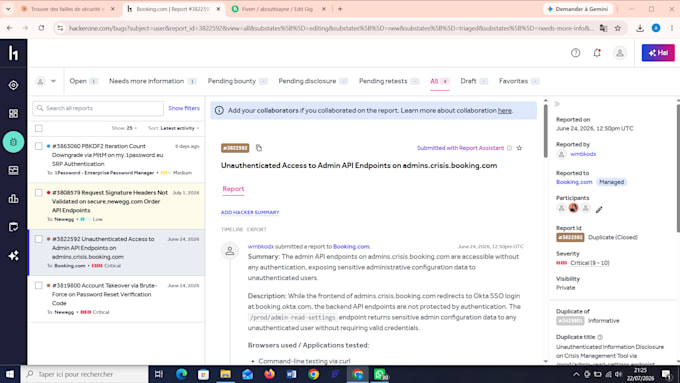The height and width of the screenshot is (383, 680).
Task: Click the TIMELINE label
Action: point(232,229)
